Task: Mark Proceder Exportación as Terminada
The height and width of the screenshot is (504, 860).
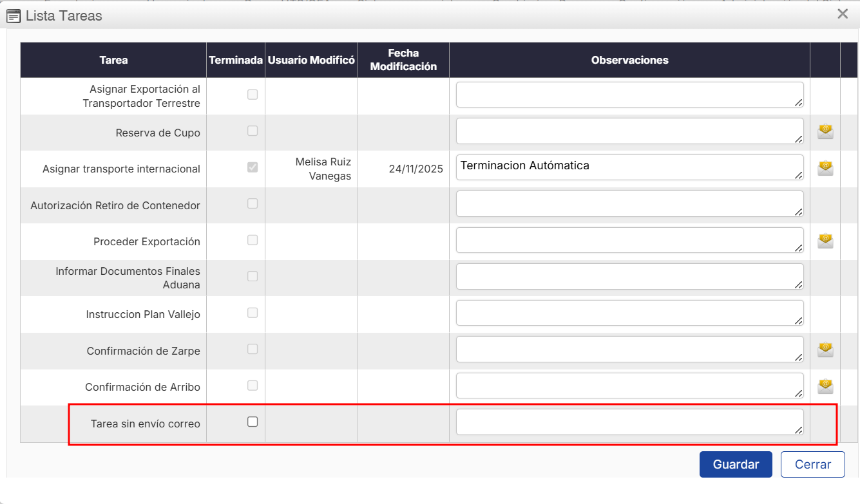Action: [253, 239]
